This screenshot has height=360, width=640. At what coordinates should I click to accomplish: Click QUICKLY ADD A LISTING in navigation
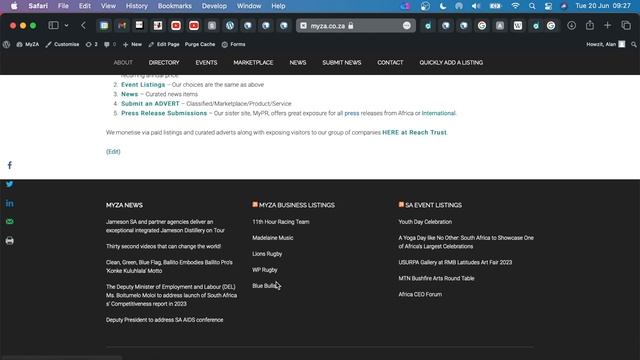(451, 62)
